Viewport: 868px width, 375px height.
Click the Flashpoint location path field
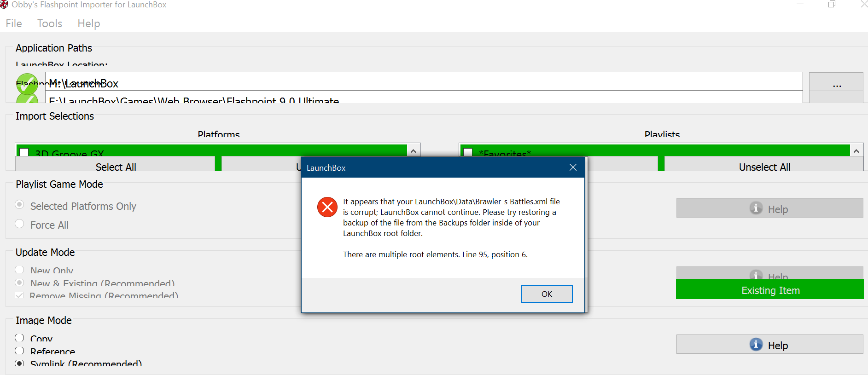424,97
